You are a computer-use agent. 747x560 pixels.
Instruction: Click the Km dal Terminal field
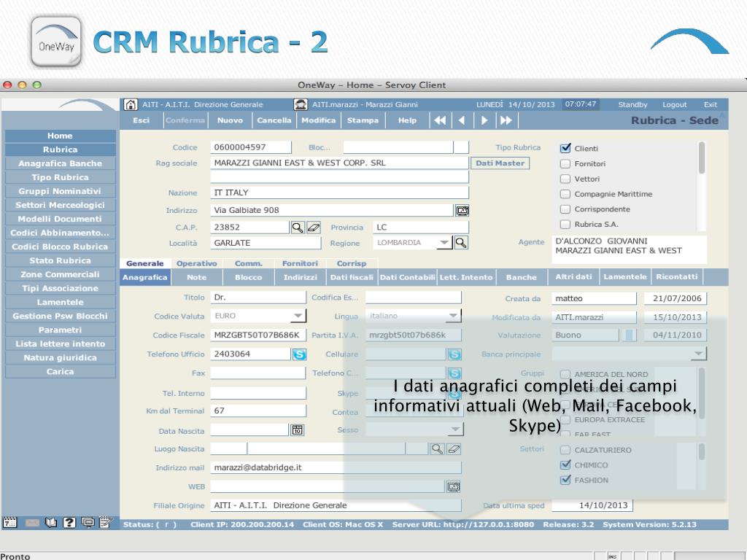coord(258,411)
